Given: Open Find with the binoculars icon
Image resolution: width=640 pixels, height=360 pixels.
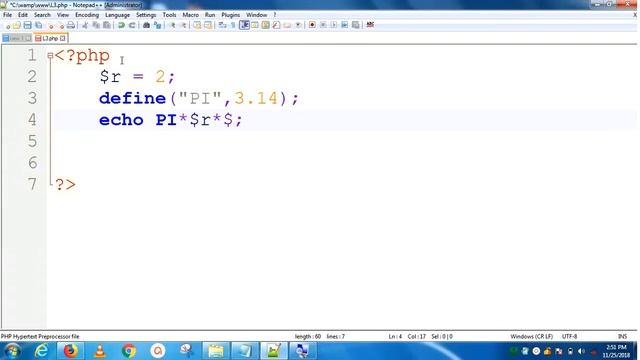Looking at the screenshot, I should 146,25.
